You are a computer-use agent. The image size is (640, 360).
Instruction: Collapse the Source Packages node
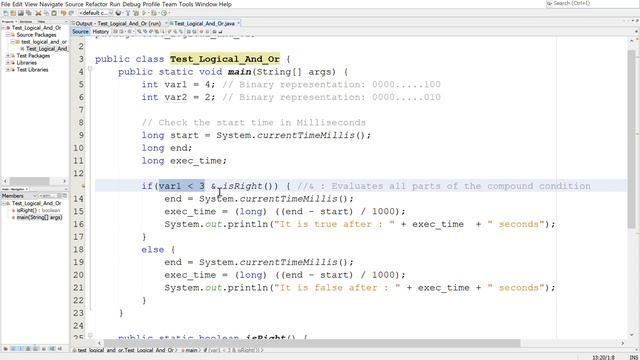(x=8, y=35)
